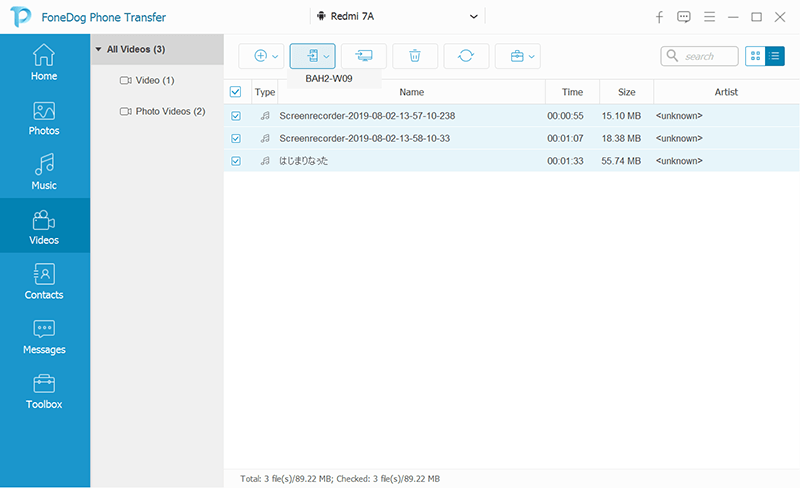800x488 pixels.
Task: Click the briefcase tools icon
Action: (x=517, y=56)
